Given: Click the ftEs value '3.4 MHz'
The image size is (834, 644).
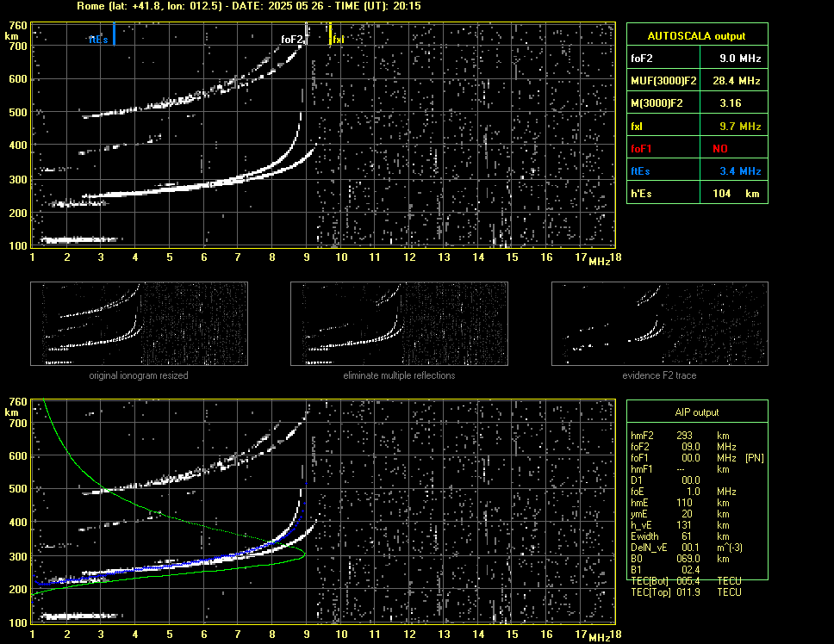Looking at the screenshot, I should [x=740, y=171].
